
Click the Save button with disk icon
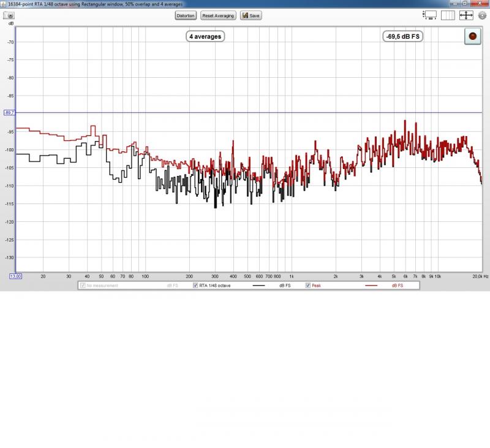pos(251,15)
